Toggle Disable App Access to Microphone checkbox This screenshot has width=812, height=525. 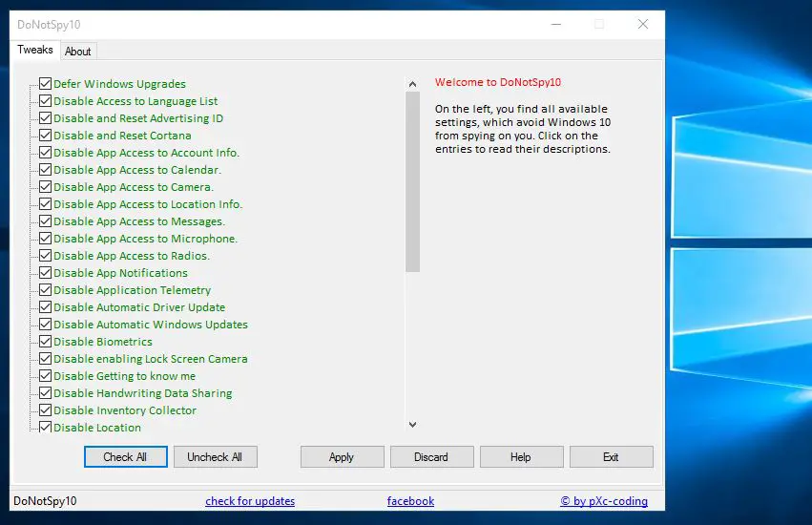pyautogui.click(x=45, y=238)
